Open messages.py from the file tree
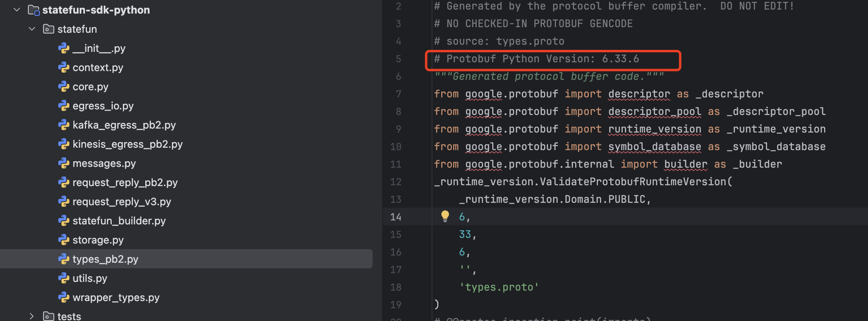Image resolution: width=868 pixels, height=321 pixels. (x=104, y=163)
